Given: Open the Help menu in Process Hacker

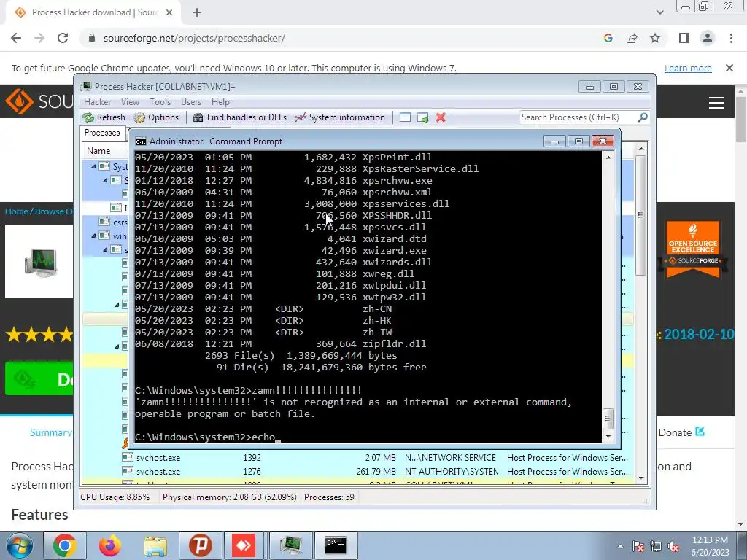Looking at the screenshot, I should pyautogui.click(x=220, y=102).
